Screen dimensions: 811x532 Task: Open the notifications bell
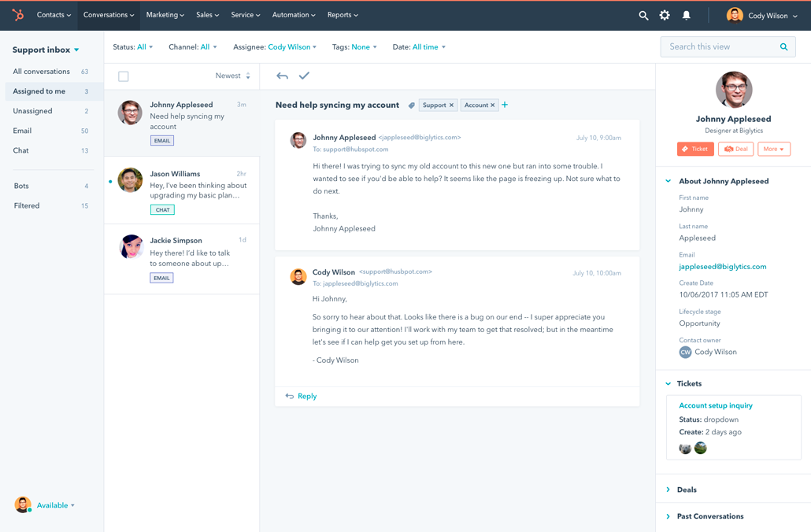[x=686, y=15]
